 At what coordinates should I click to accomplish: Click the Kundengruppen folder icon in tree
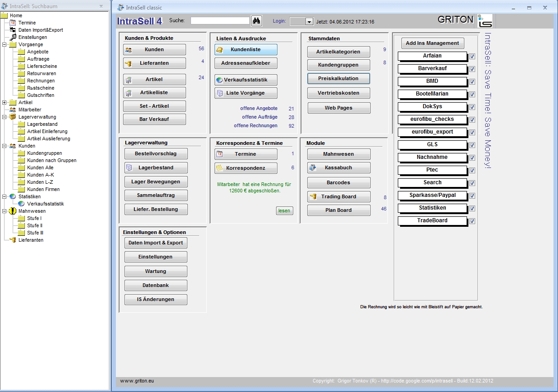coord(21,153)
